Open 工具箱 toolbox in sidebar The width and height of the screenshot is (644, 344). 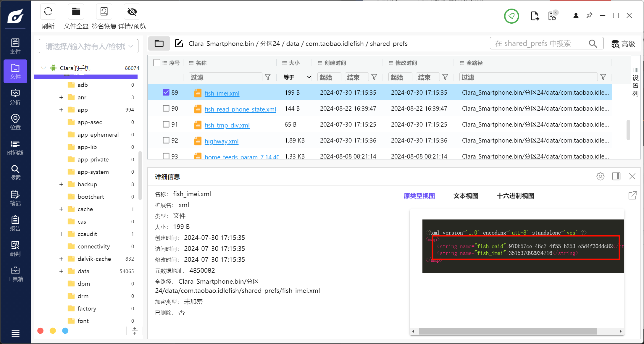[x=15, y=274]
